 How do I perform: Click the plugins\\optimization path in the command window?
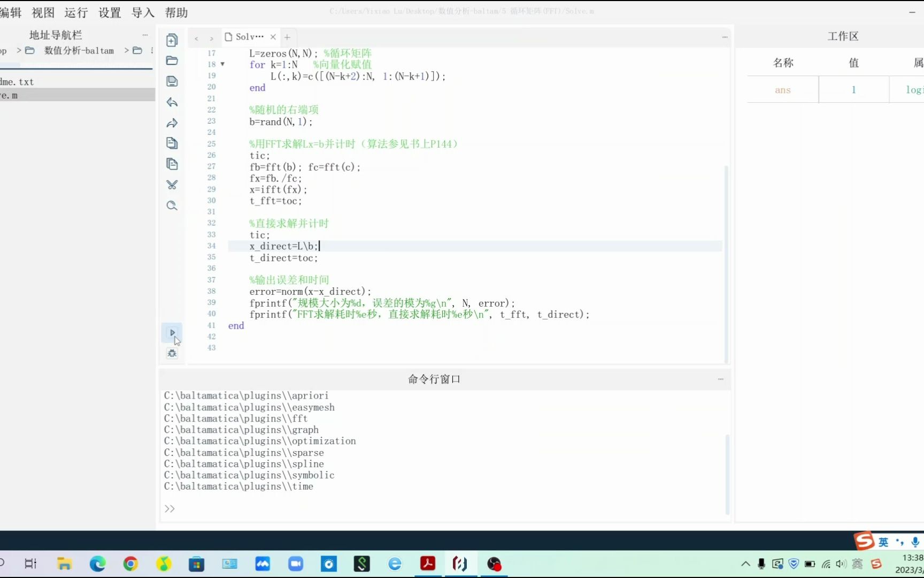(260, 441)
